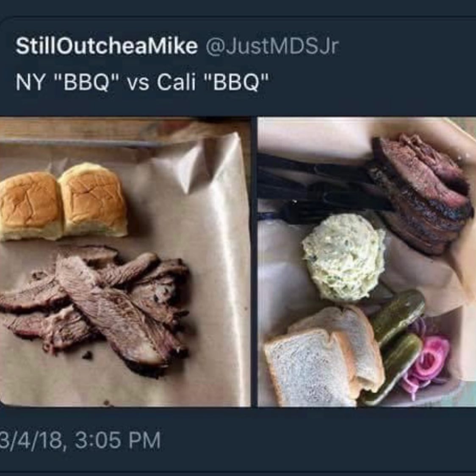Screen dimensions: 476x476
Task: Select the tweet text NY "BBQ" vs Cali "BBQ"
Action: [x=142, y=82]
